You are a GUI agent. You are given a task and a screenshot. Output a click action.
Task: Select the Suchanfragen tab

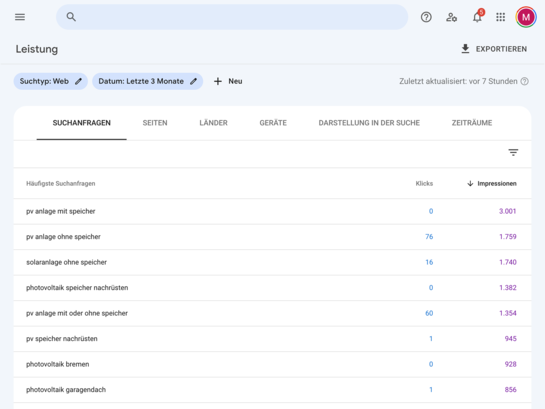(82, 123)
